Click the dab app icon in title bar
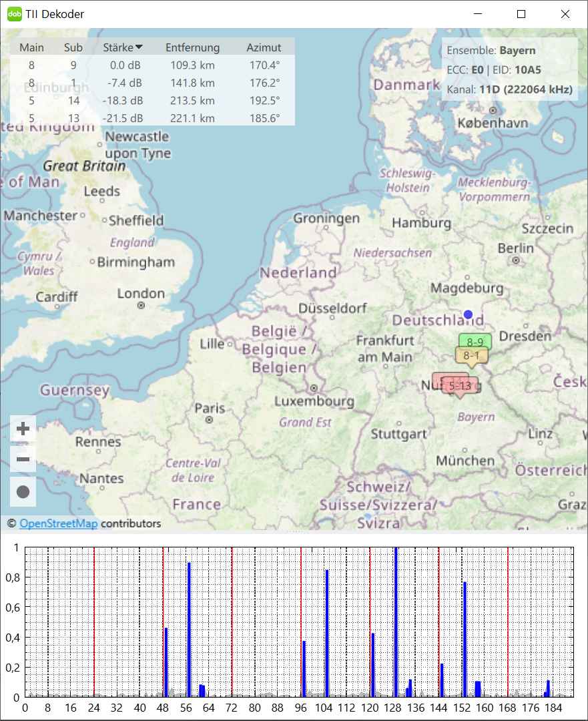 (14, 13)
